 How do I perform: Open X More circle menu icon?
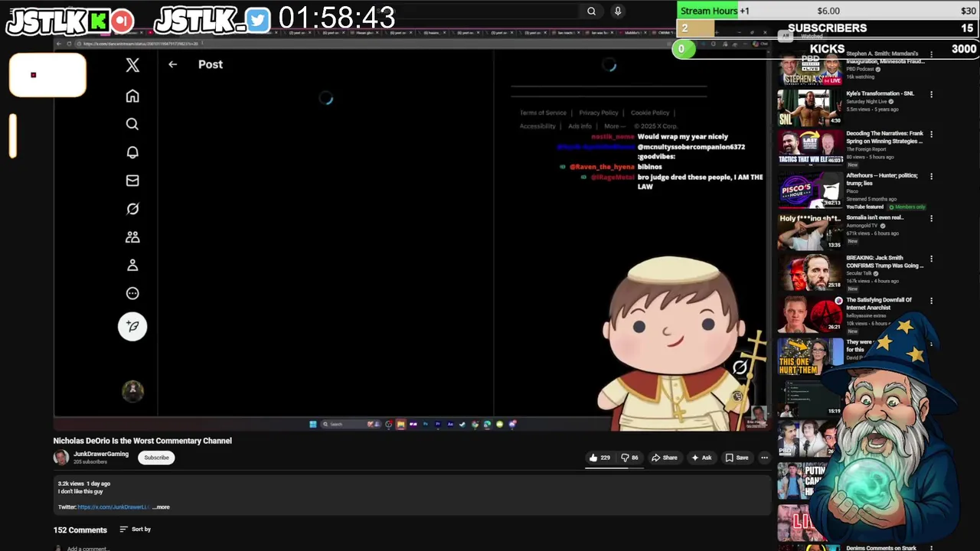[132, 293]
